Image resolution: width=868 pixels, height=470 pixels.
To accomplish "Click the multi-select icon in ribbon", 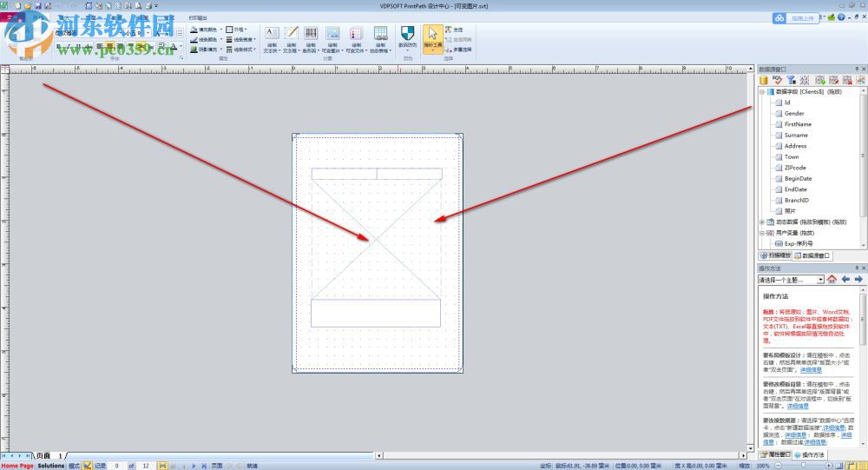I will (x=449, y=50).
